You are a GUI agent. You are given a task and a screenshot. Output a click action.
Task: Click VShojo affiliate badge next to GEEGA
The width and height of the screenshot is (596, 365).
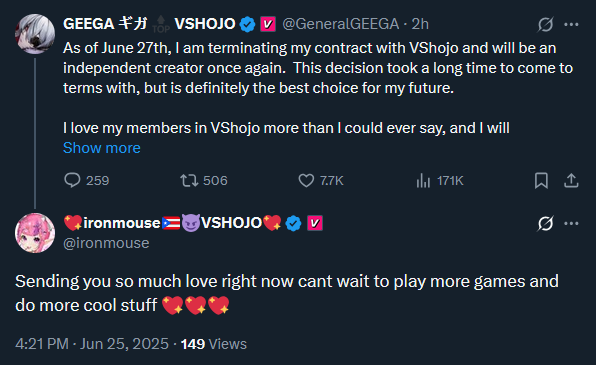tap(268, 24)
